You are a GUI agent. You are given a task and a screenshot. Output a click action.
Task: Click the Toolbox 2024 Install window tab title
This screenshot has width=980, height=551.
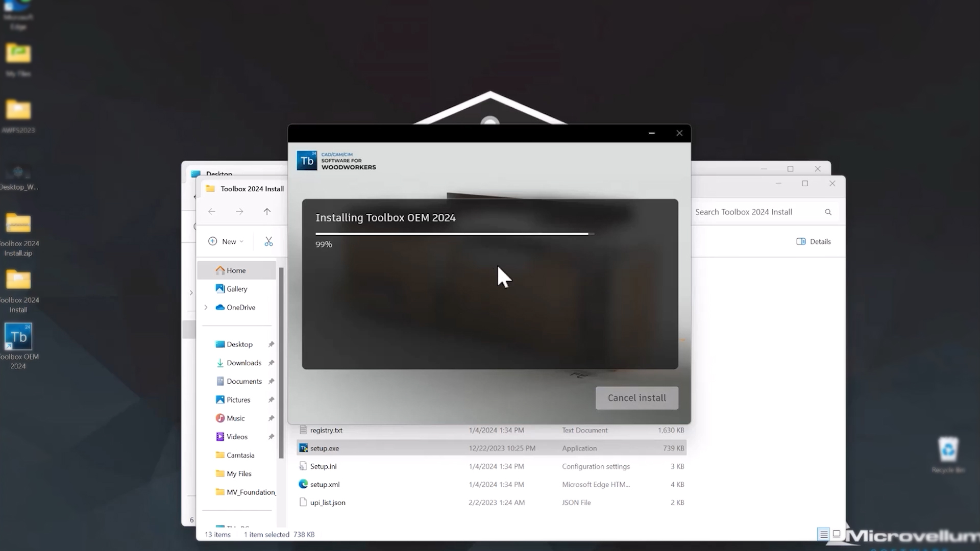(x=252, y=189)
